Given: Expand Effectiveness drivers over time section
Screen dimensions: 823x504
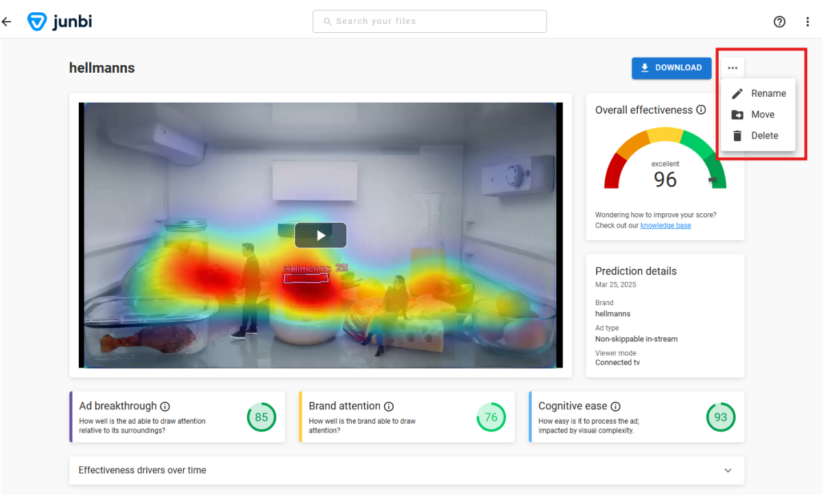Looking at the screenshot, I should [x=407, y=470].
